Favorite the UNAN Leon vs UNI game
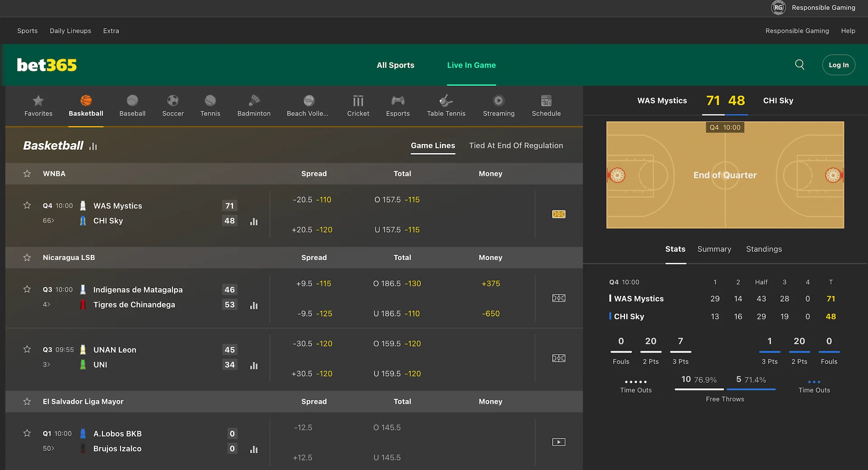868x470 pixels. pos(27,349)
